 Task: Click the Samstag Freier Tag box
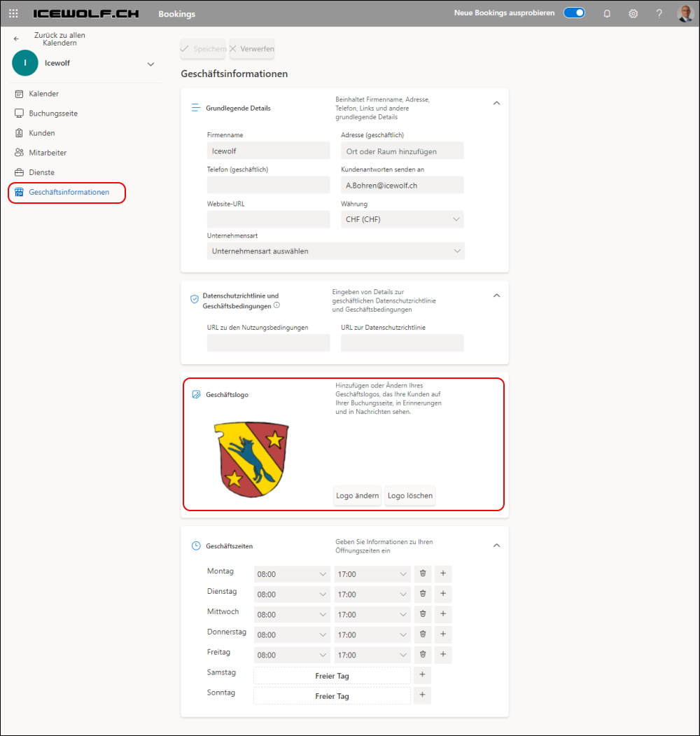coord(332,676)
